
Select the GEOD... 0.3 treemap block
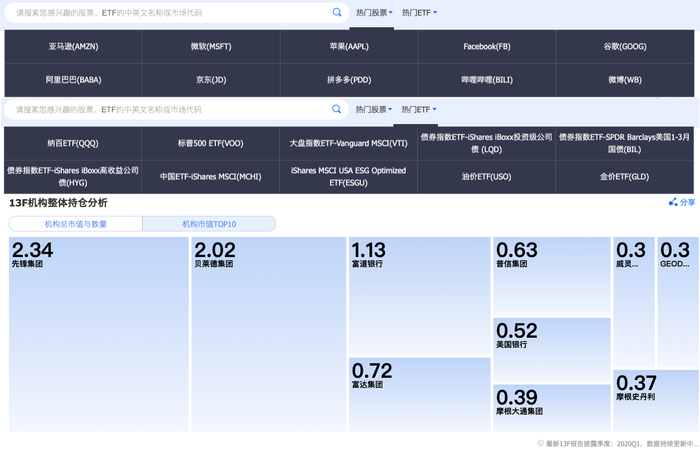pos(678,302)
